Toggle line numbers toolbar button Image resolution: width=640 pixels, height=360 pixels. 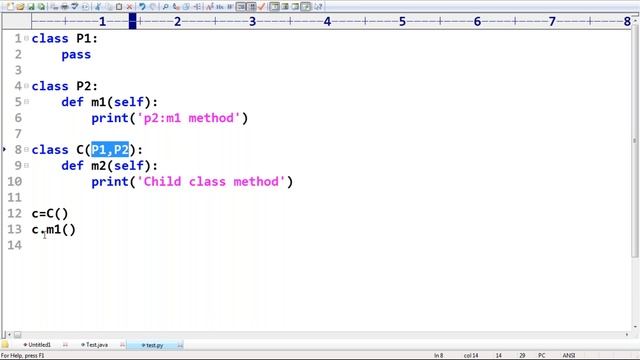tap(251, 7)
